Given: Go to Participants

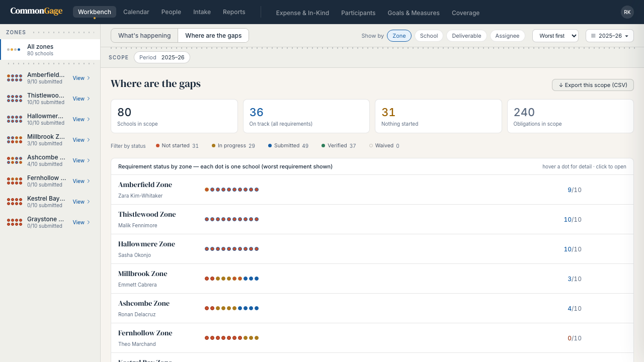Looking at the screenshot, I should click(x=358, y=13).
